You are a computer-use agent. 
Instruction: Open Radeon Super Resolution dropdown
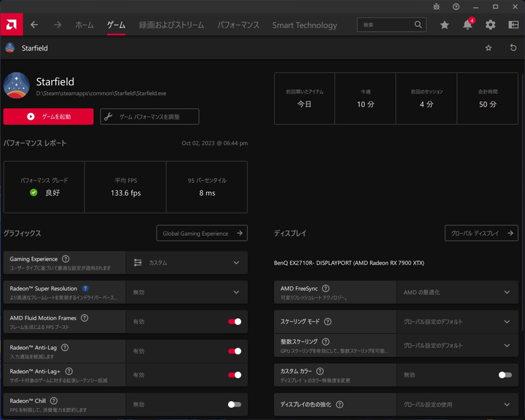187,292
